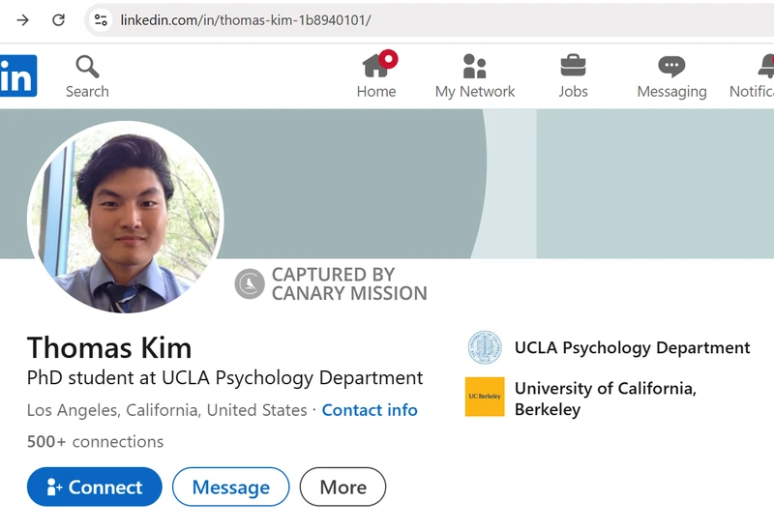
Task: Open site information icon in address bar
Action: [x=101, y=19]
